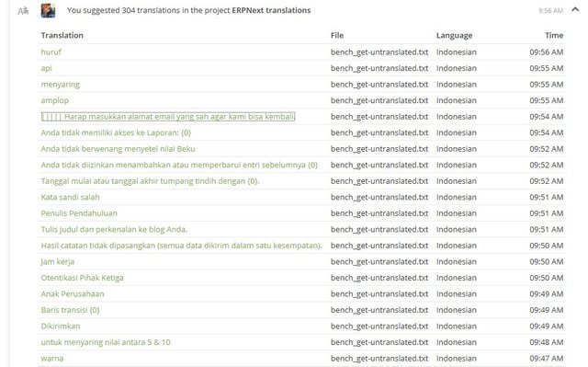The image size is (588, 367).
Task: Click the file name in the 'Otentikasi Pihak Ketiga' row
Action: 379,278
